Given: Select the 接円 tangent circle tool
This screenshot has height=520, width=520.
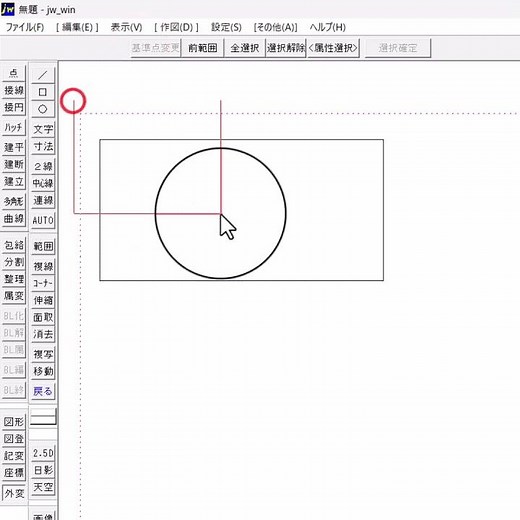Looking at the screenshot, I should pyautogui.click(x=14, y=107).
